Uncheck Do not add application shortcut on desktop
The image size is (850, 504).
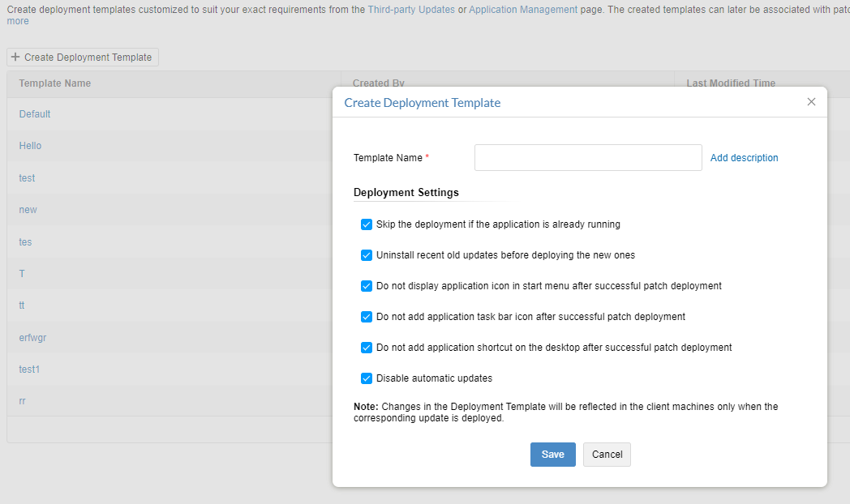[367, 348]
